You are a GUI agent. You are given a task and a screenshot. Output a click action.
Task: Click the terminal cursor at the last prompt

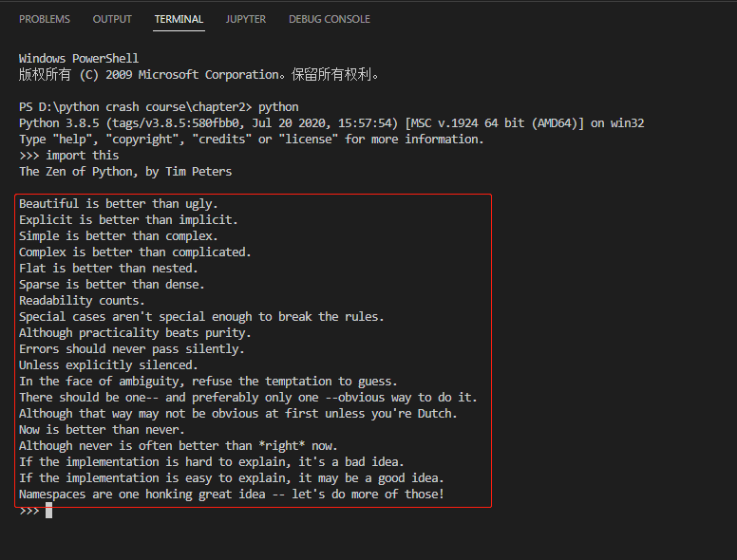[x=48, y=511]
